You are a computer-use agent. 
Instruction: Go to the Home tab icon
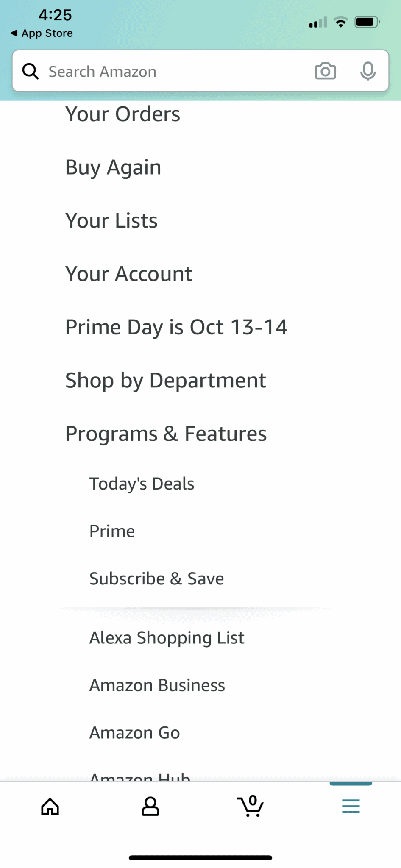click(x=50, y=806)
